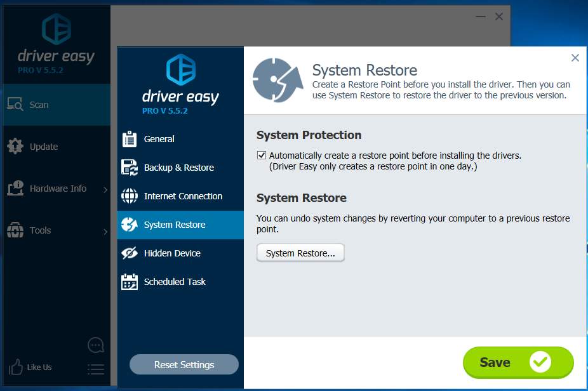Click the Update gear icon in main window

(15, 146)
